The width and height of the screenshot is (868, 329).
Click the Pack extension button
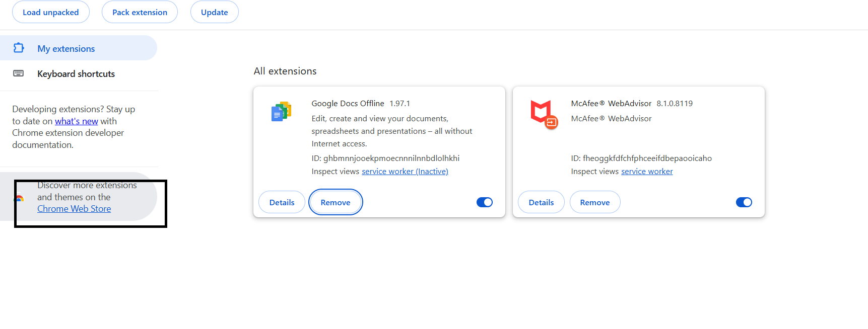pyautogui.click(x=140, y=12)
